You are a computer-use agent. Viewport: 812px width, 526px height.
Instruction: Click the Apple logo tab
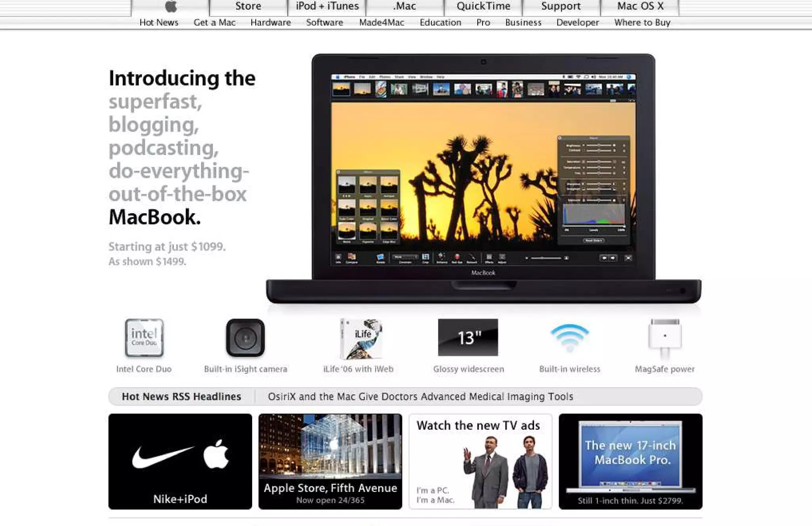[170, 7]
